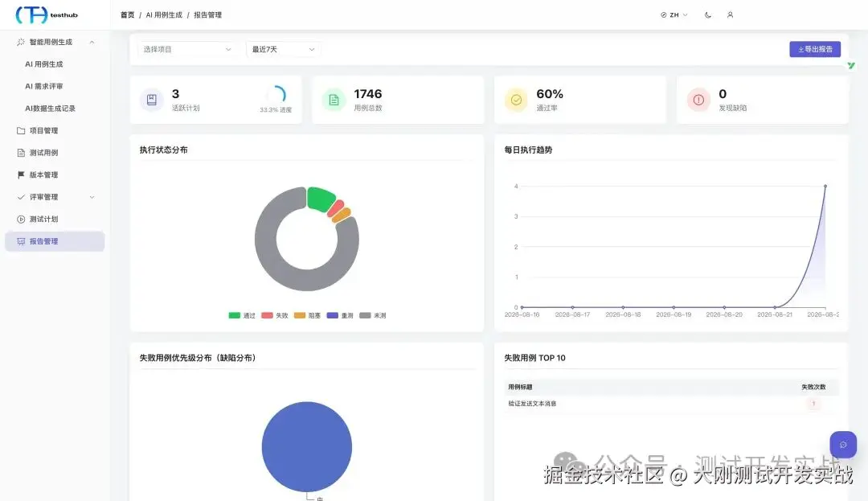Click the 未测 gray legend swatch
This screenshot has height=501, width=868.
[x=365, y=315]
